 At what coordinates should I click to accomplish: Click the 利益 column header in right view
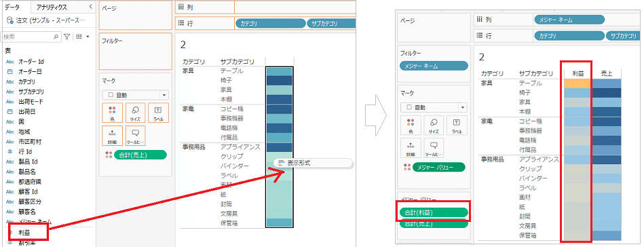tap(577, 73)
